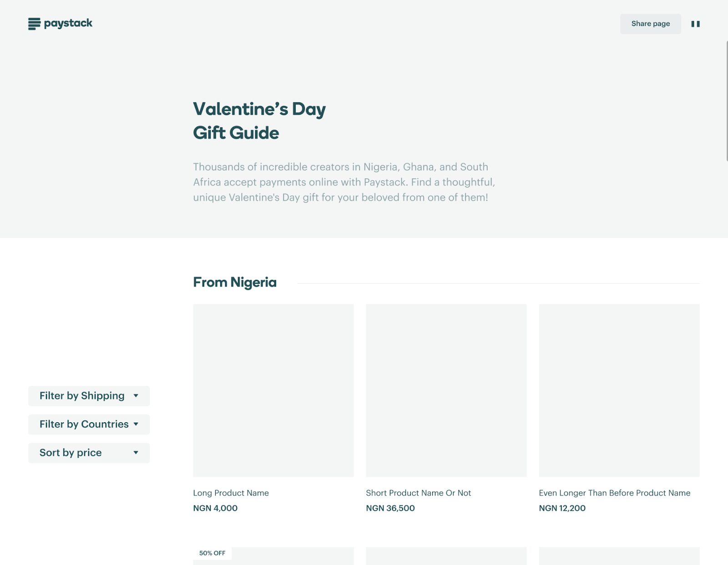
Task: Click the 50% OFF badge
Action: coord(212,553)
